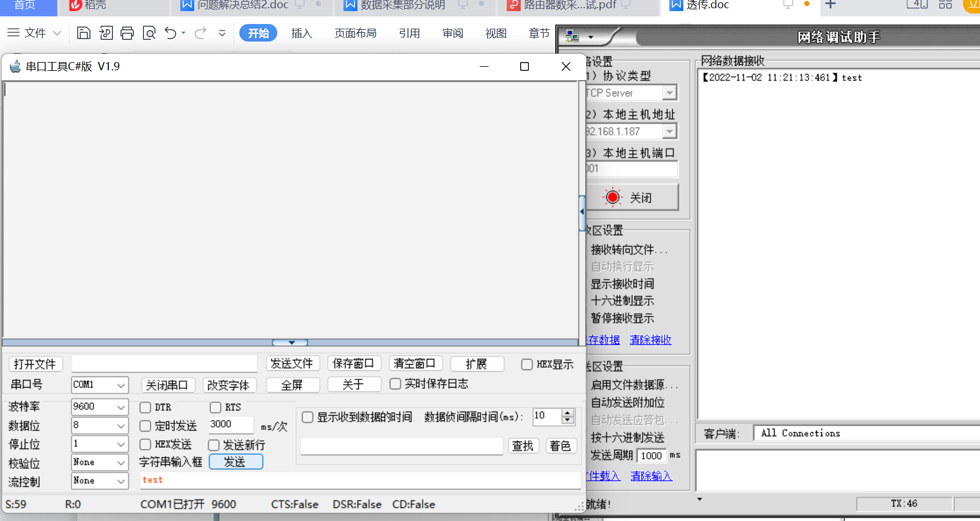980x521 pixels.
Task: Click the Print icon in toolbar
Action: coord(127,33)
